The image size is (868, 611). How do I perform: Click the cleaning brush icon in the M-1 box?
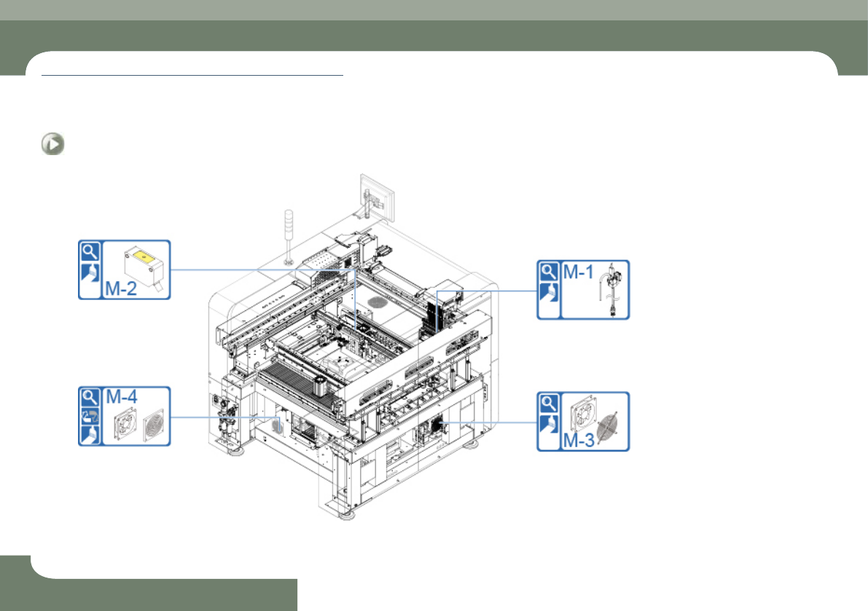[x=549, y=293]
